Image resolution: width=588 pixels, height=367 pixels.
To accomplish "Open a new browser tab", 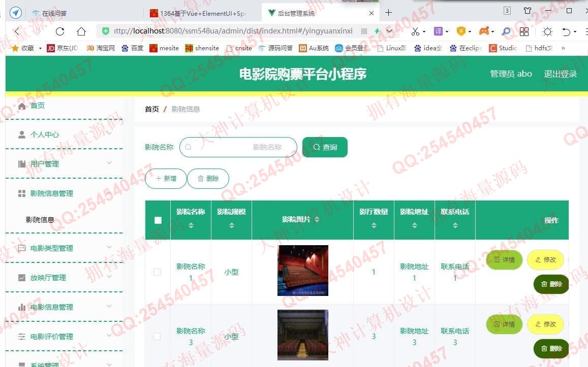I will (x=388, y=13).
